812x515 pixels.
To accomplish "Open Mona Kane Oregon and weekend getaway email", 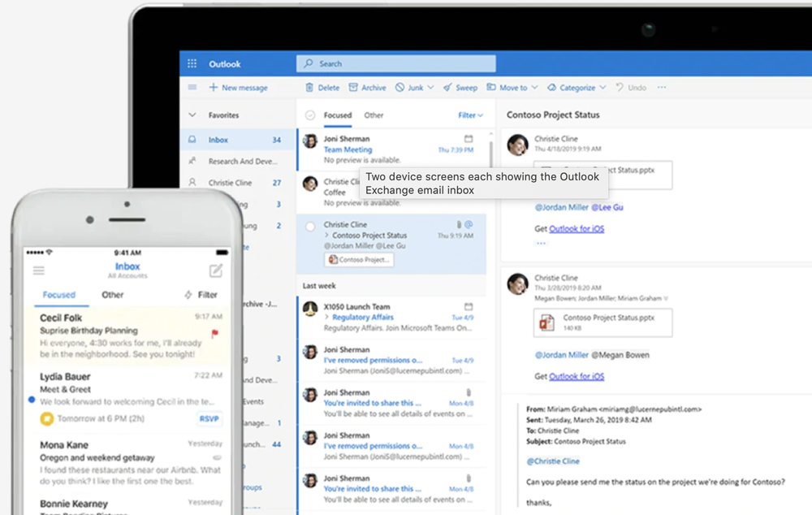I will (127, 463).
